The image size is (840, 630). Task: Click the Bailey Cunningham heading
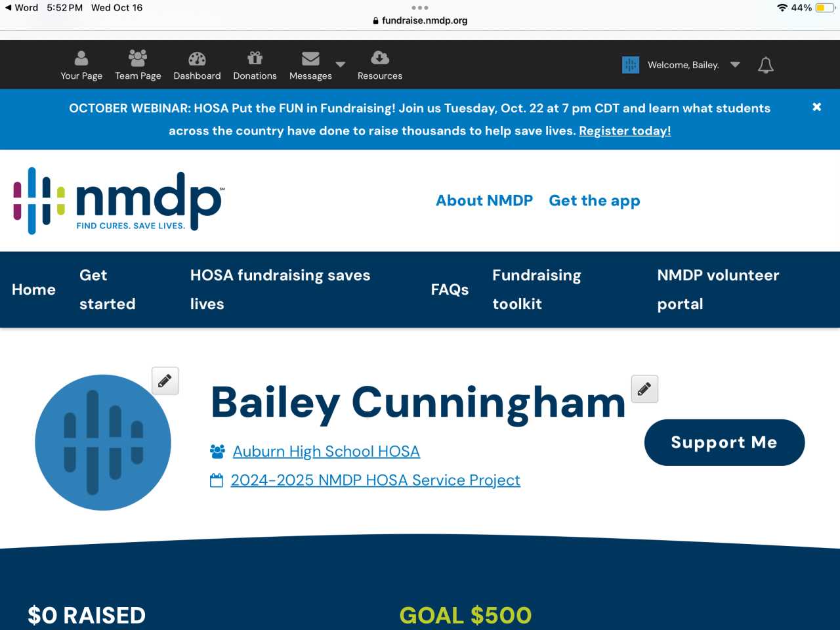(x=418, y=403)
